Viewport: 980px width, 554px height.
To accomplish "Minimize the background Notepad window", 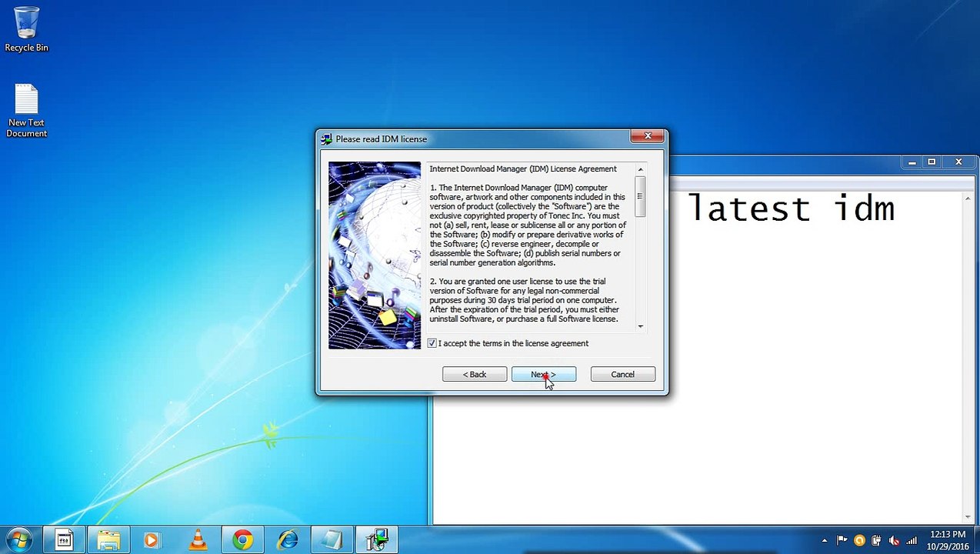I will tap(912, 162).
